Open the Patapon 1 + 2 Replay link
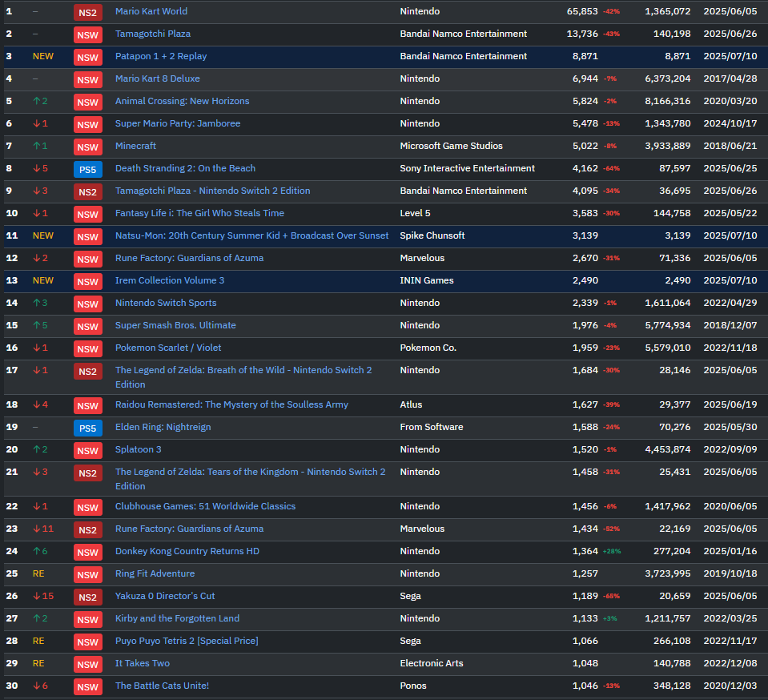The image size is (768, 700). 161,56
